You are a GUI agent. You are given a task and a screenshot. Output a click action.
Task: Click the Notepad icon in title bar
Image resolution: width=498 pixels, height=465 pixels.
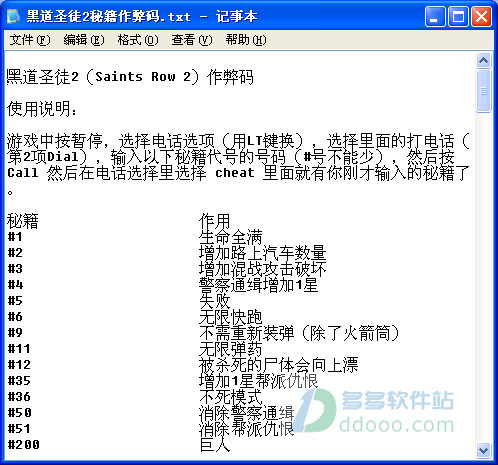pos(13,16)
